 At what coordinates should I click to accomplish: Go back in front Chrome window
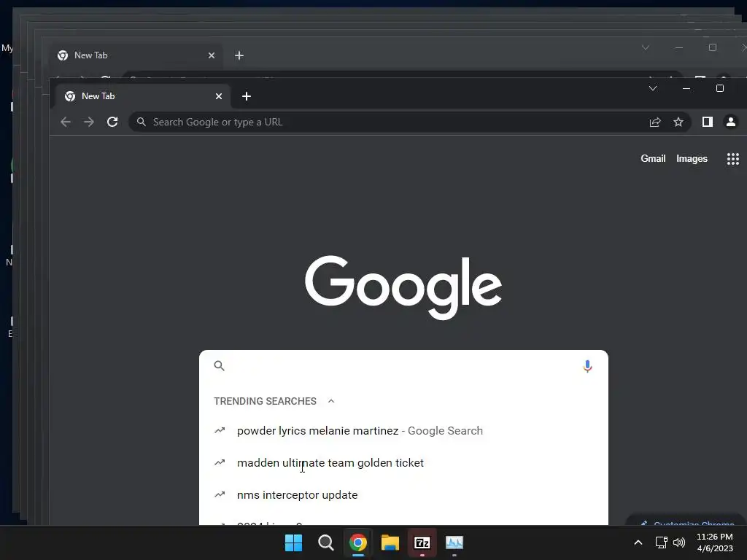[66, 122]
